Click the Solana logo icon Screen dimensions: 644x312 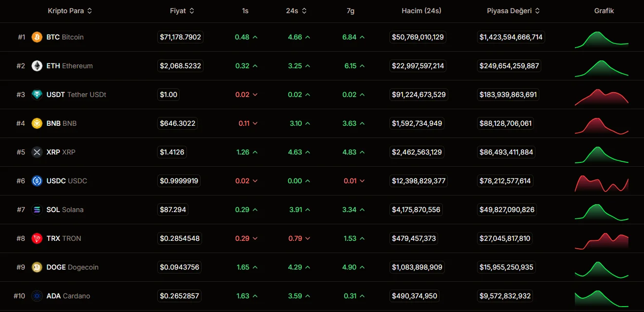click(x=37, y=210)
